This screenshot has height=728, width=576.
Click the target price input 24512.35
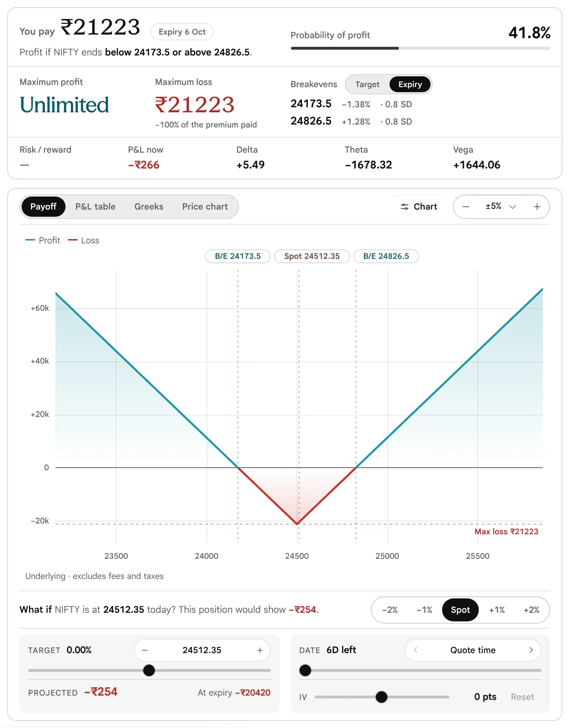click(202, 650)
